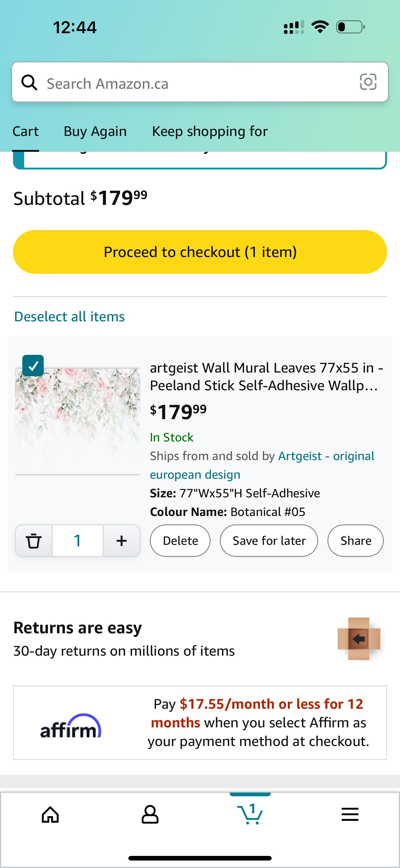The image size is (400, 868).
Task: Save the mural for later
Action: (269, 541)
